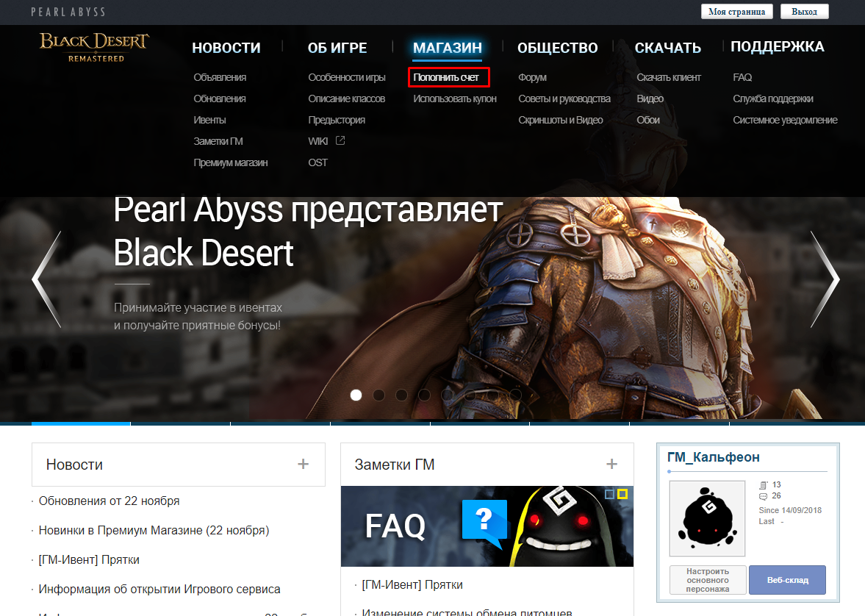This screenshot has height=616, width=865.
Task: Click the ГМ_Кальфеон profile name
Action: click(x=714, y=457)
